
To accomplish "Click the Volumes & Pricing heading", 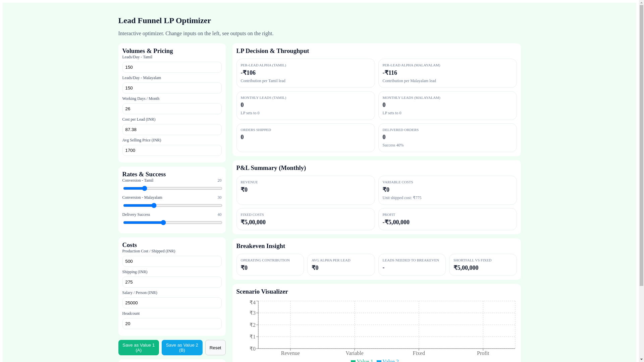I will coord(148,51).
